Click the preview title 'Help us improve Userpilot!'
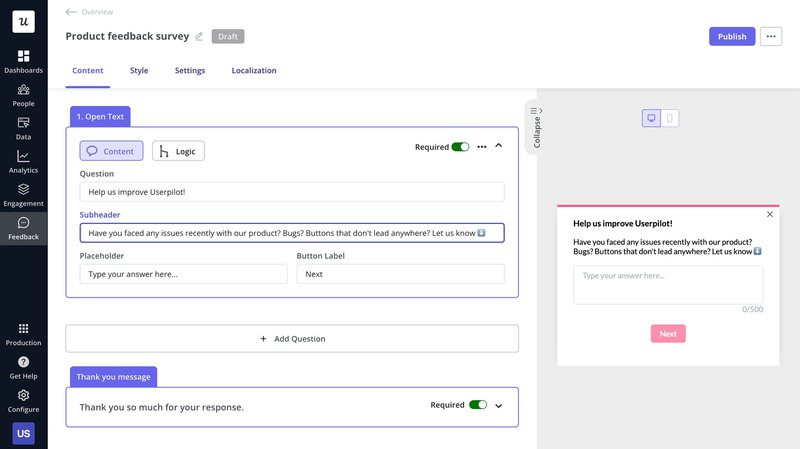 tap(622, 223)
